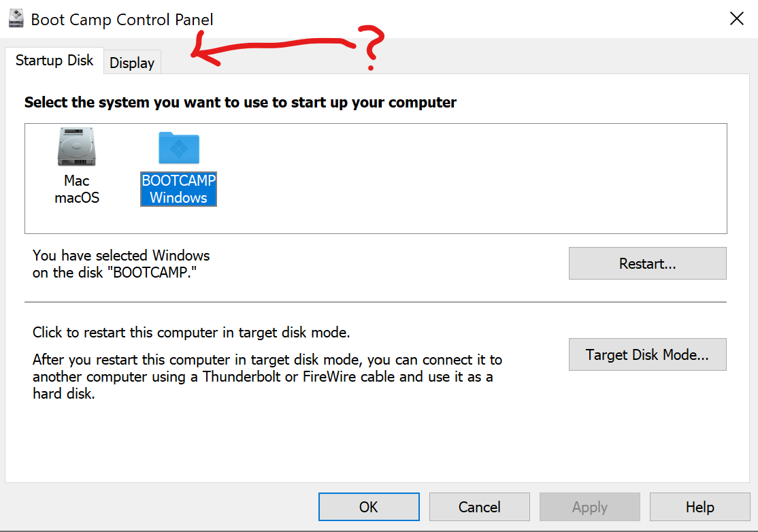Select the Mac macOS hard drive icon

click(x=76, y=148)
